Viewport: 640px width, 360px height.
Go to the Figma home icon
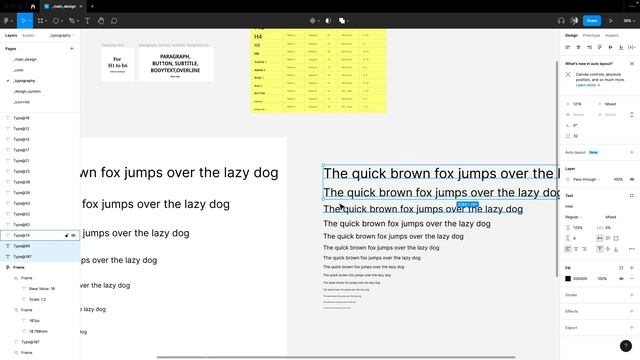coord(33,7)
